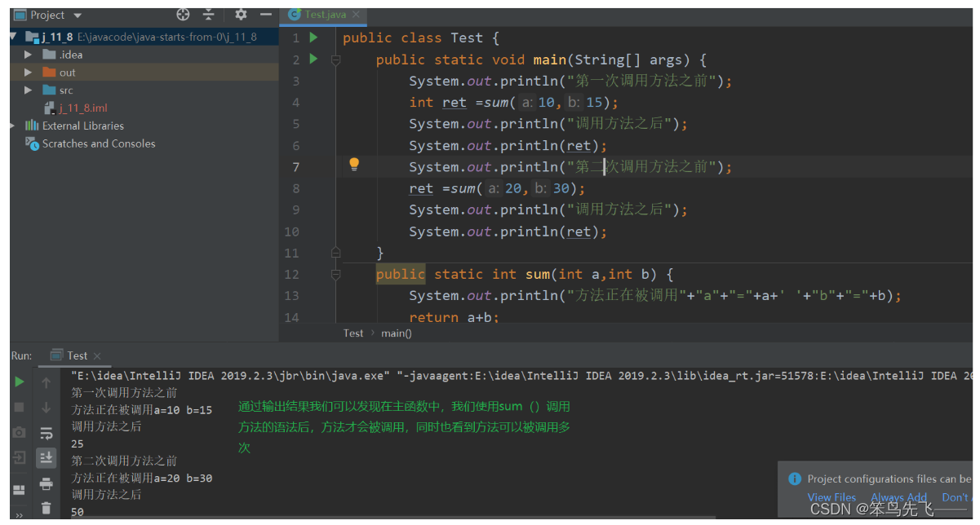Image resolution: width=980 pixels, height=525 pixels.
Task: Toggle scroll to end in console
Action: [47, 458]
